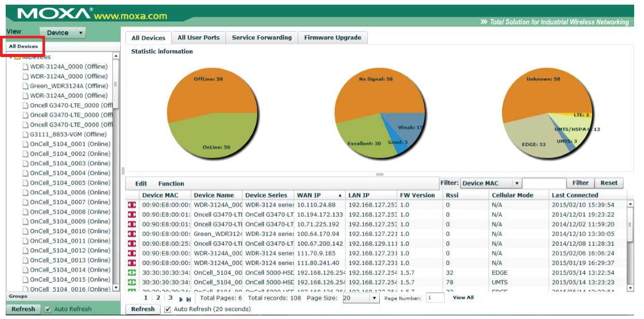Select the status icon for WAN IP 10.71.225.192

pos(132,225)
